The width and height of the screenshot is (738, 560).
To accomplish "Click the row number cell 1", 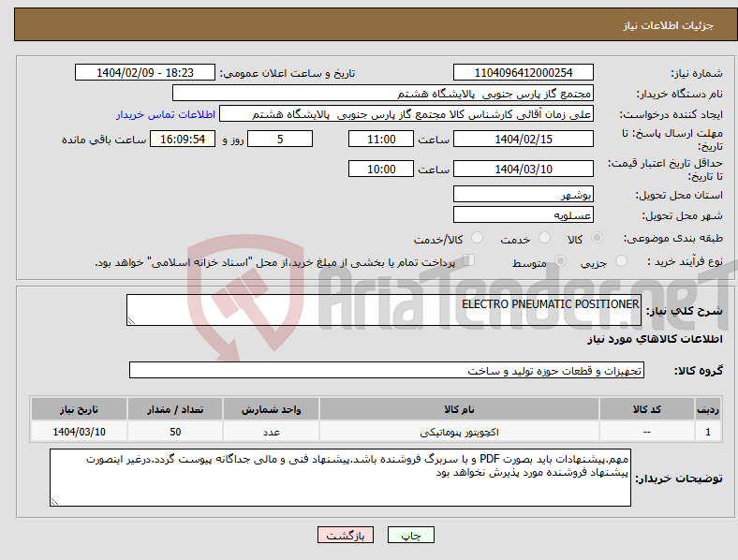I will pos(708,432).
